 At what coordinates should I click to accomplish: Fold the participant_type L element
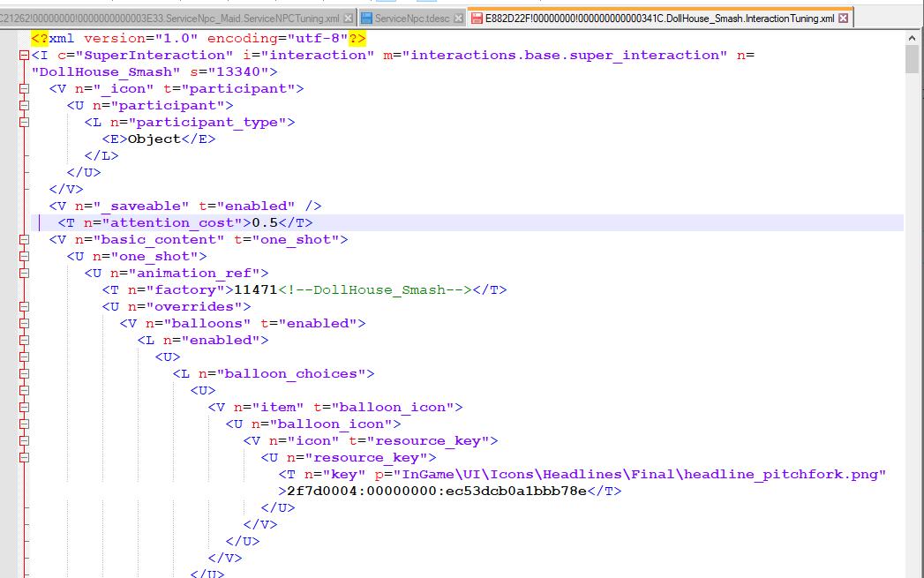pos(24,123)
